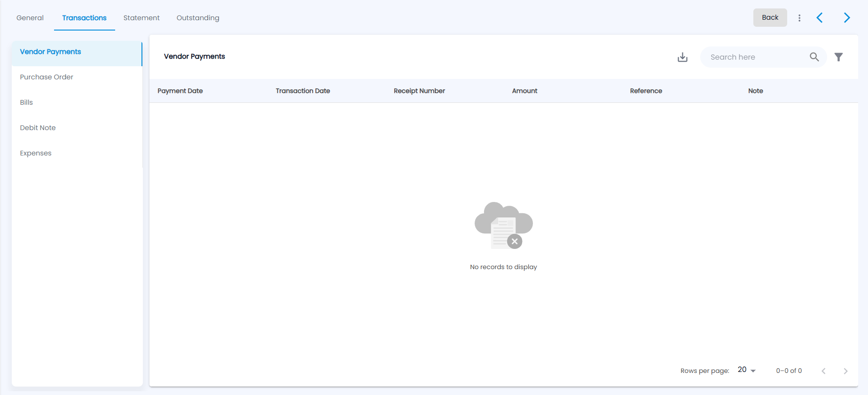Open Bills in the sidebar
The image size is (868, 395).
point(77,102)
